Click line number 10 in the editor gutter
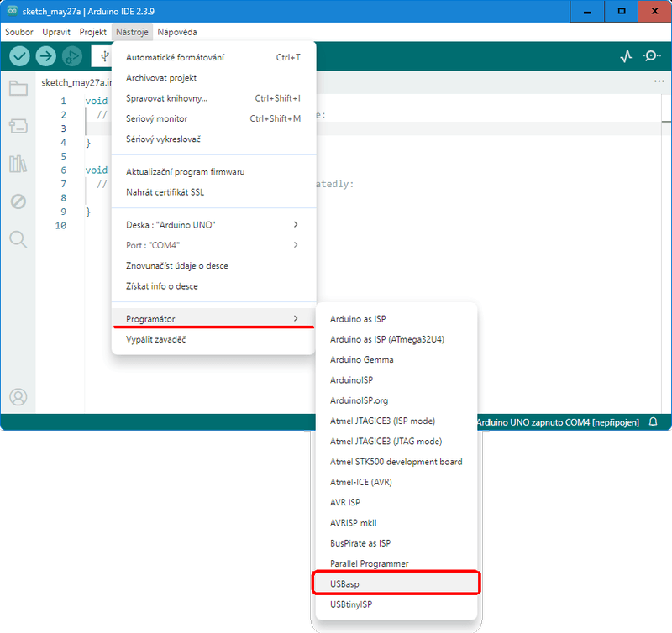The width and height of the screenshot is (672, 633). point(60,226)
